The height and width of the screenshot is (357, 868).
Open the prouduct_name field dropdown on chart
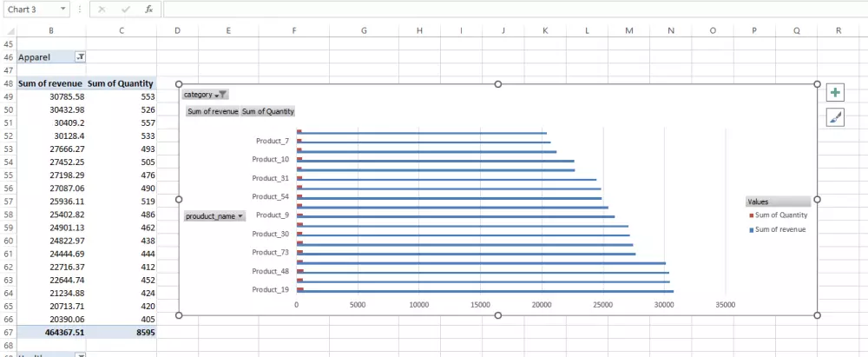coord(240,217)
